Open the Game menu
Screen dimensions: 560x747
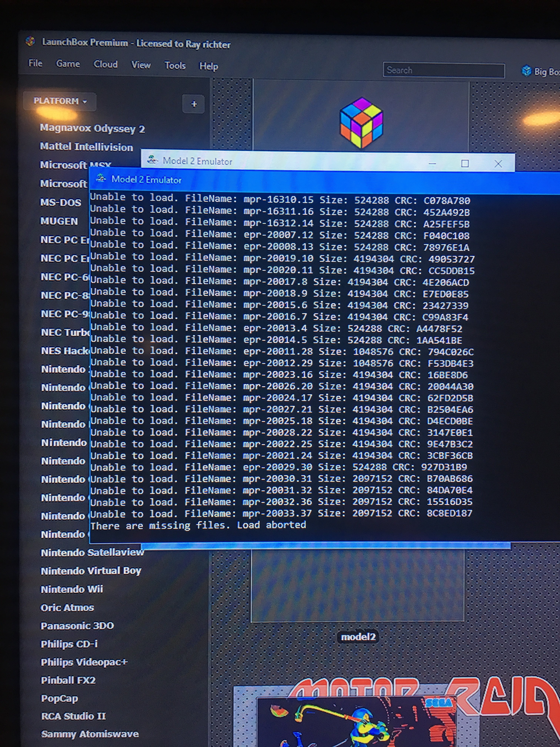tap(68, 64)
